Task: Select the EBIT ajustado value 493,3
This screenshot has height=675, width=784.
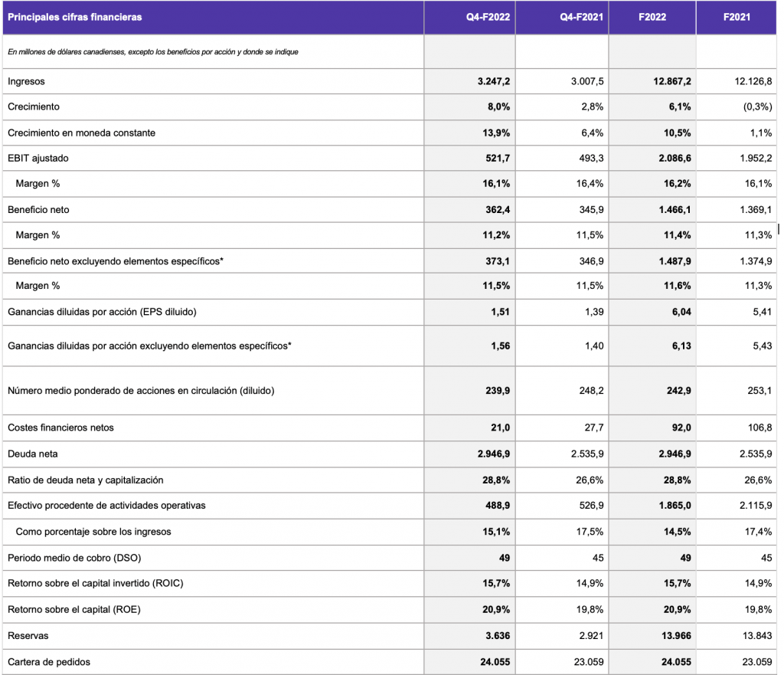Action: coord(589,159)
